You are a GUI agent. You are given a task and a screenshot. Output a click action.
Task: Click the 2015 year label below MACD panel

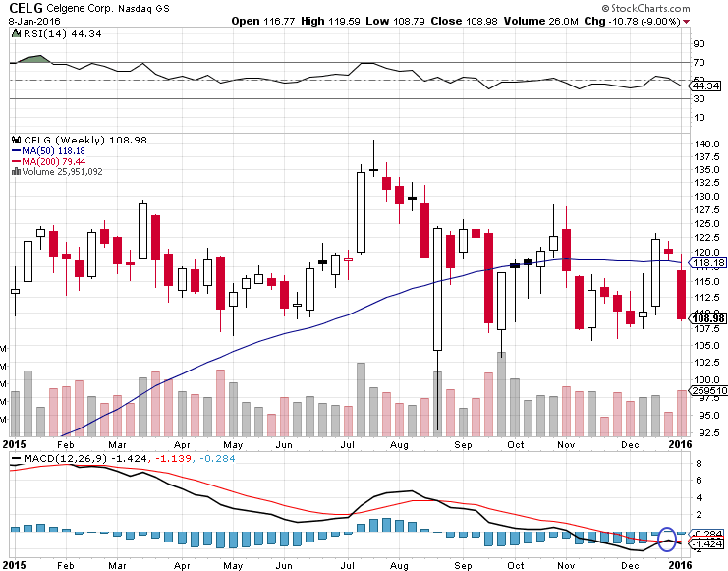[15, 565]
